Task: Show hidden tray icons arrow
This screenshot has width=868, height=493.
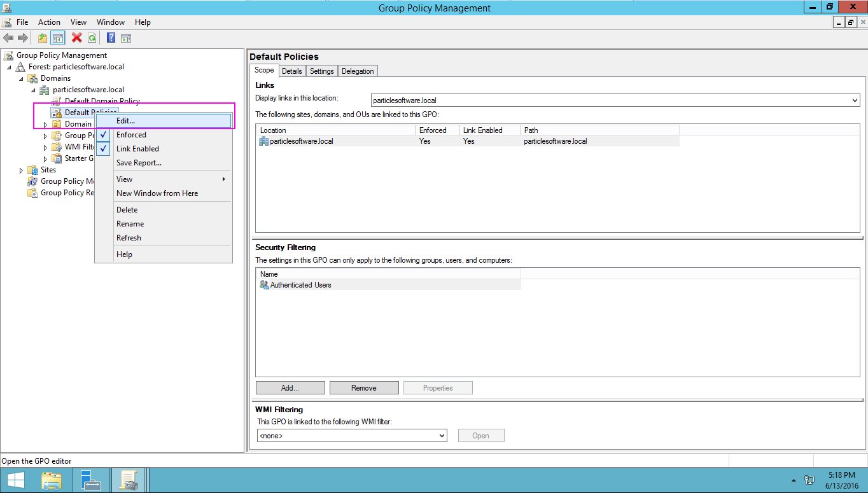Action: coord(793,481)
